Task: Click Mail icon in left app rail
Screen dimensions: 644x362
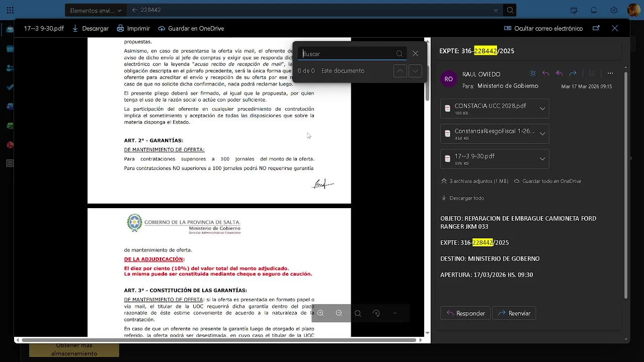Action: coord(10,30)
